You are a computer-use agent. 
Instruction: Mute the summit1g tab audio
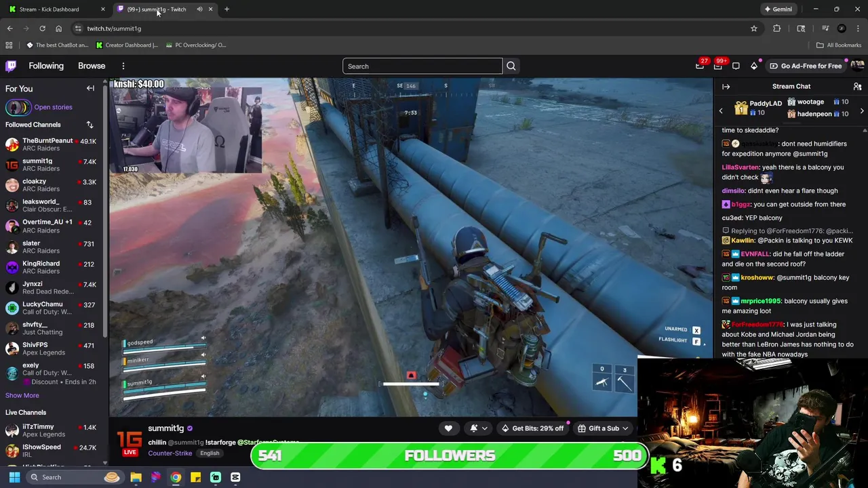coord(199,9)
